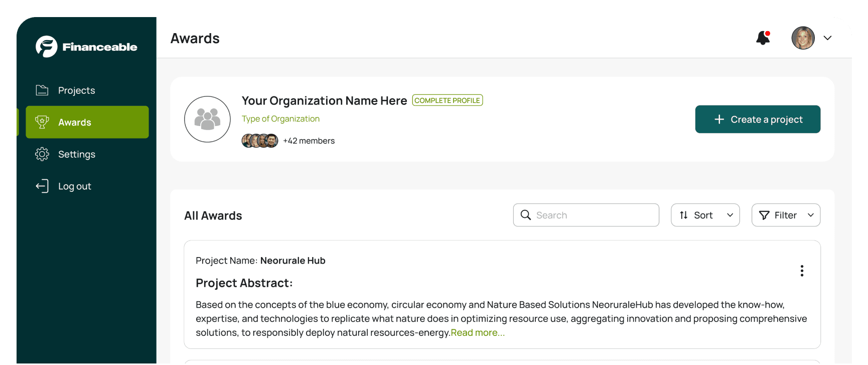Click the Financeable logo icon
Viewport: 868px width, 365px height.
click(x=46, y=47)
